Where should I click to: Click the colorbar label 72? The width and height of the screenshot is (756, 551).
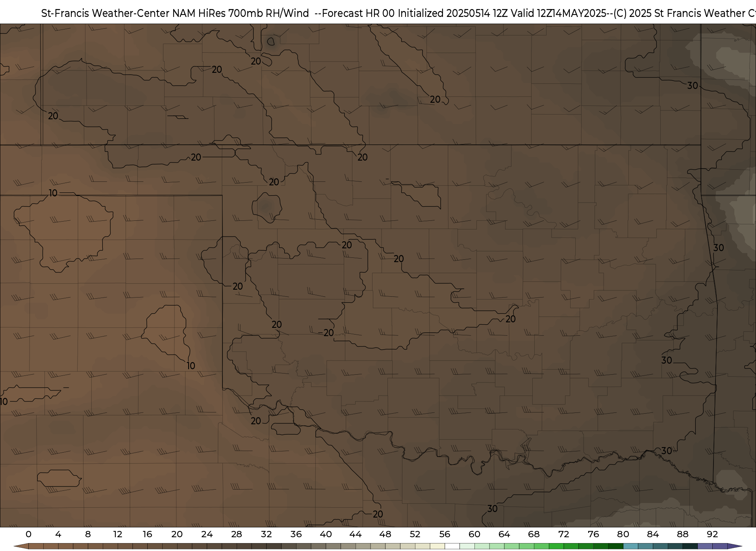(x=563, y=534)
